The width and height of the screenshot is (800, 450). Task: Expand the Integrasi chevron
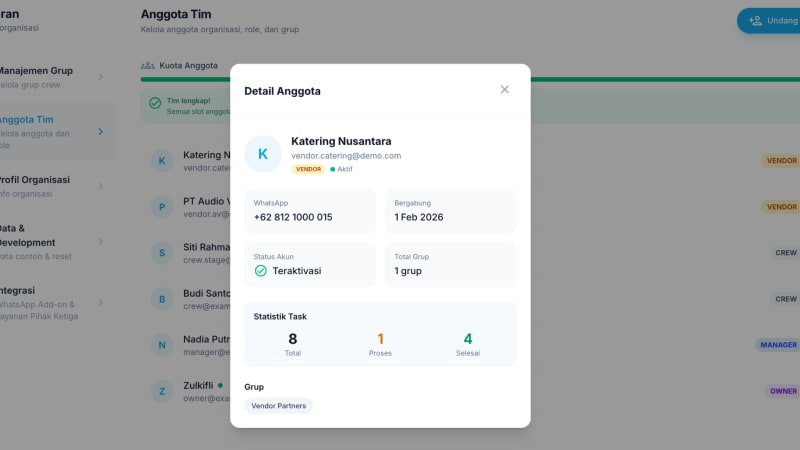pos(101,303)
